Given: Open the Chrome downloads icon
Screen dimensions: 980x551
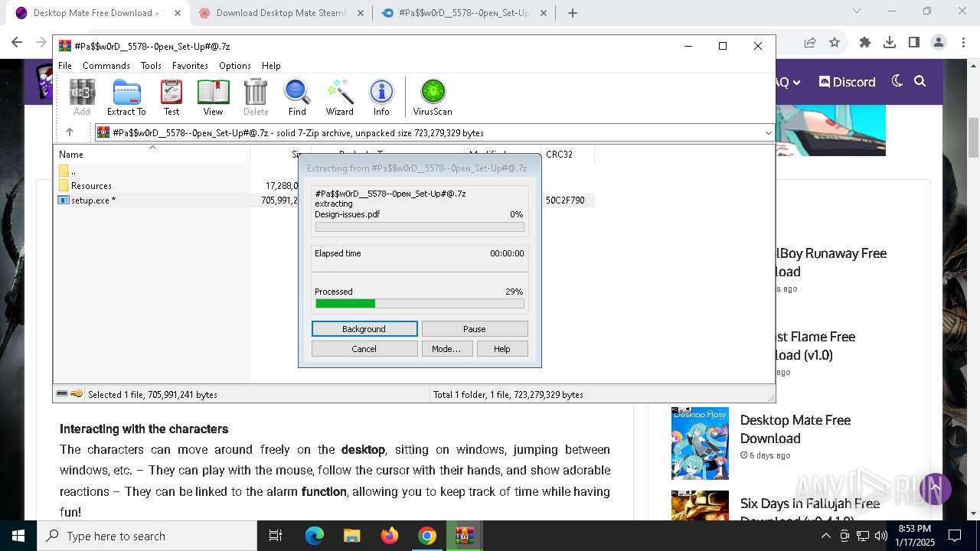Looking at the screenshot, I should (x=890, y=43).
